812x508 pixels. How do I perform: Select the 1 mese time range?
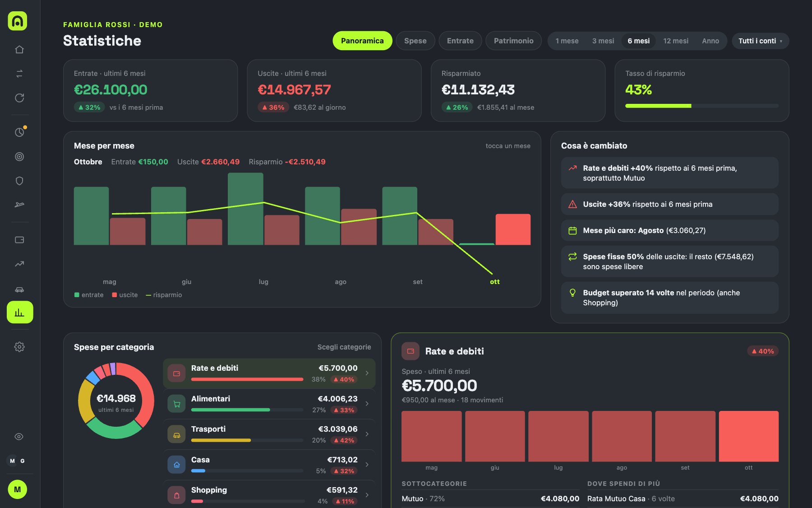[567, 41]
